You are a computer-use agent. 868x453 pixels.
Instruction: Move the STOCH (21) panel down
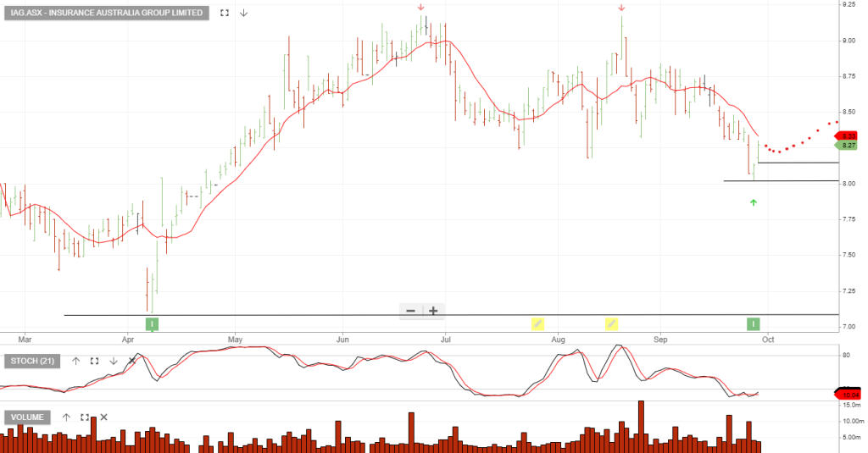coord(113,361)
